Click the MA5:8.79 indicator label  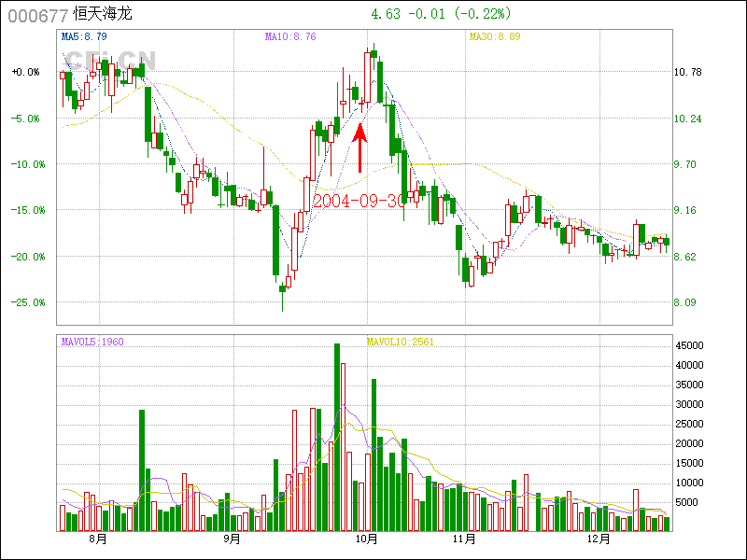84,36
